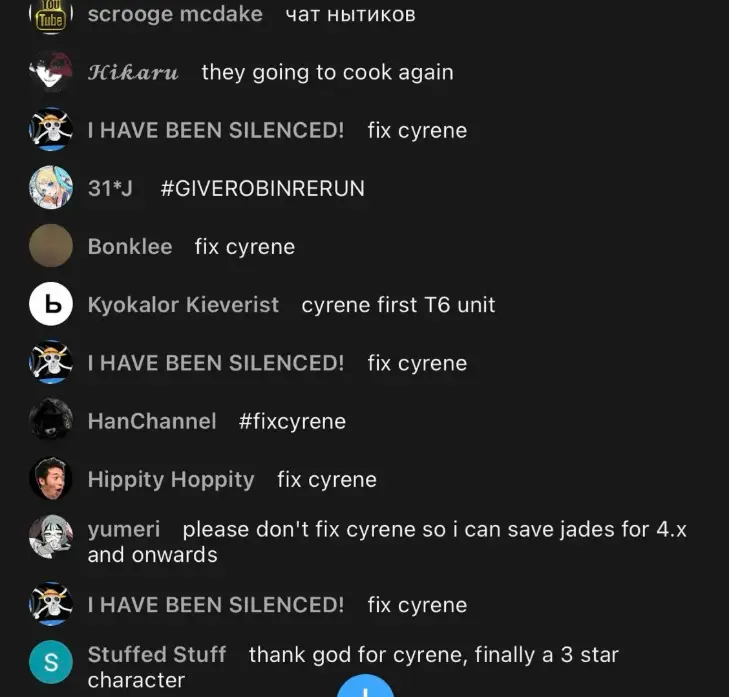Viewport: 729px width, 697px height.
Task: Open the Hikaru username
Action: coord(133,73)
